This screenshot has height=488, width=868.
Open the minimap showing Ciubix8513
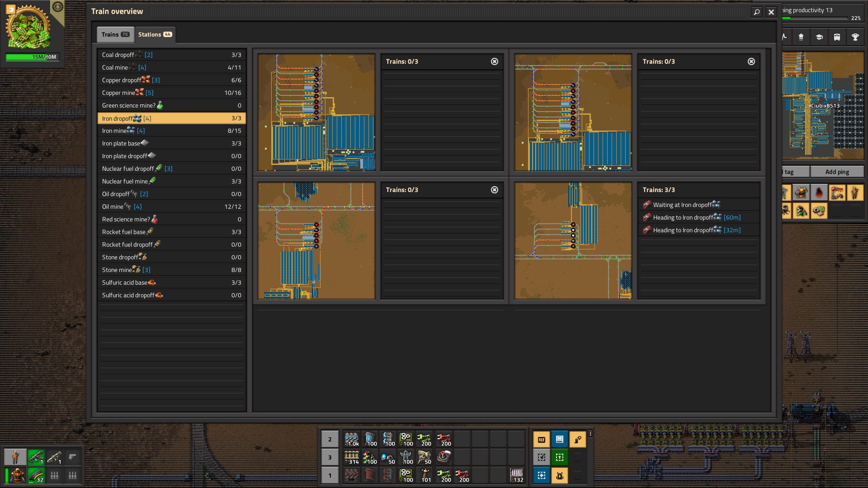(823, 105)
